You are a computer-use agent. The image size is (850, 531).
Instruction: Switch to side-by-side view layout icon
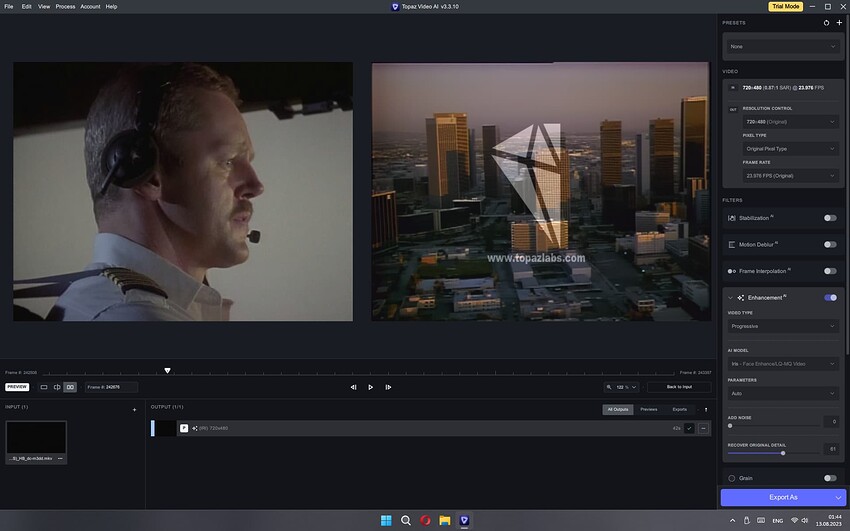pyautogui.click(x=70, y=387)
